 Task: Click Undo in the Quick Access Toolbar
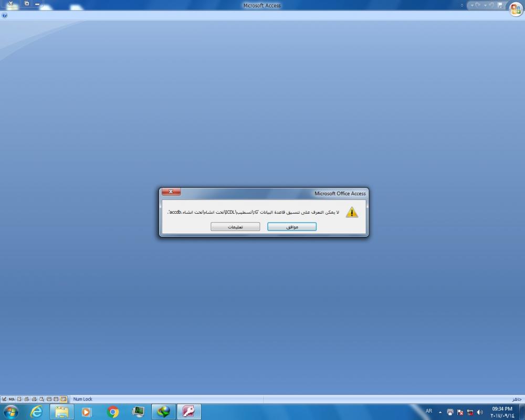[491, 5]
